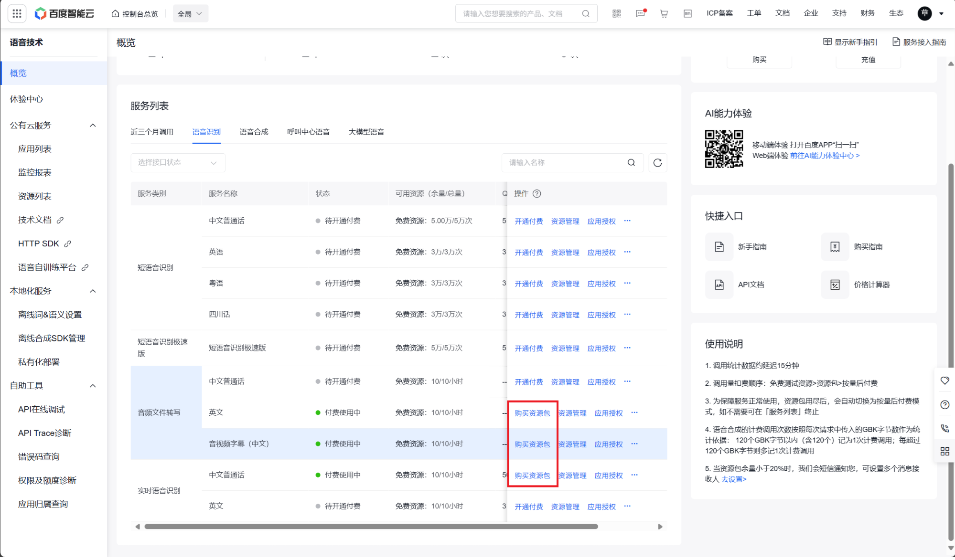Open the API文档 quick entry icon
This screenshot has width=955, height=560.
tap(719, 285)
